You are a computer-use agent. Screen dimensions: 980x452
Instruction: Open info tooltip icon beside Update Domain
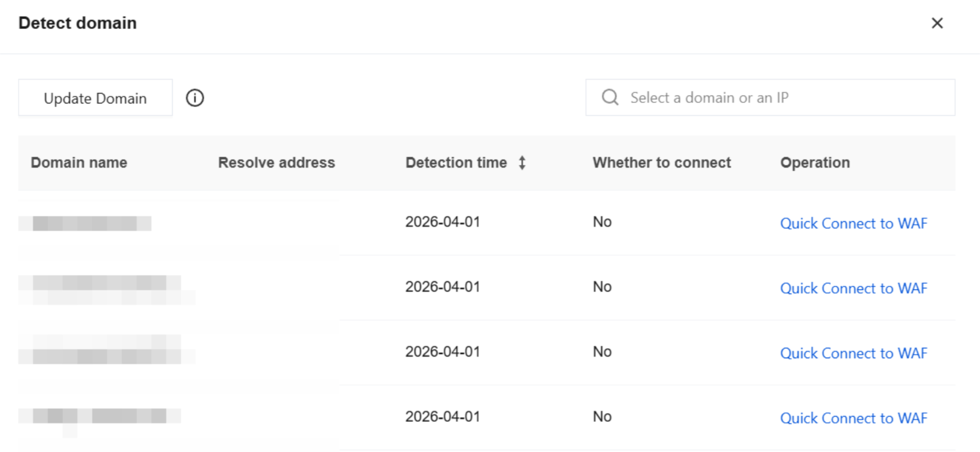tap(195, 98)
